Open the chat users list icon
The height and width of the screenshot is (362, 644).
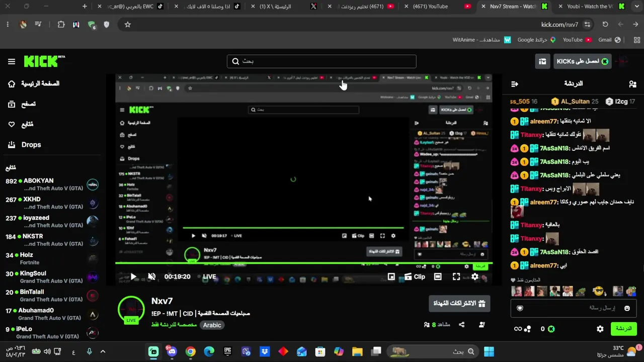632,84
